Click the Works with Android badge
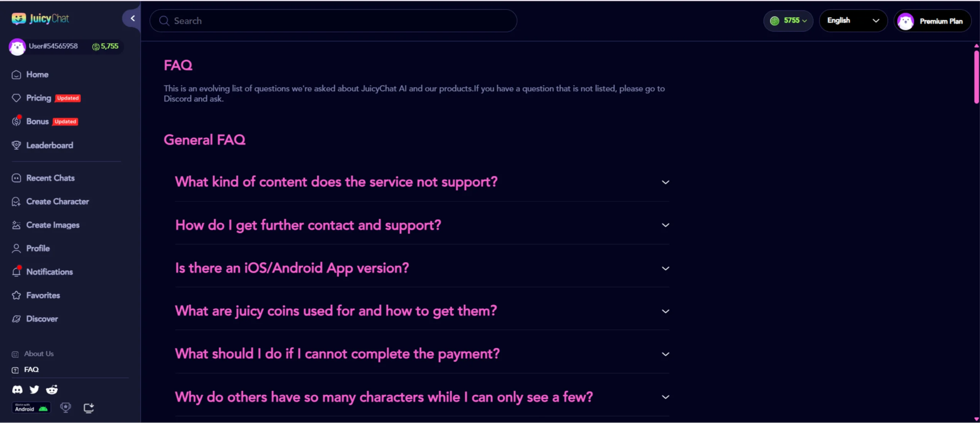 [31, 408]
